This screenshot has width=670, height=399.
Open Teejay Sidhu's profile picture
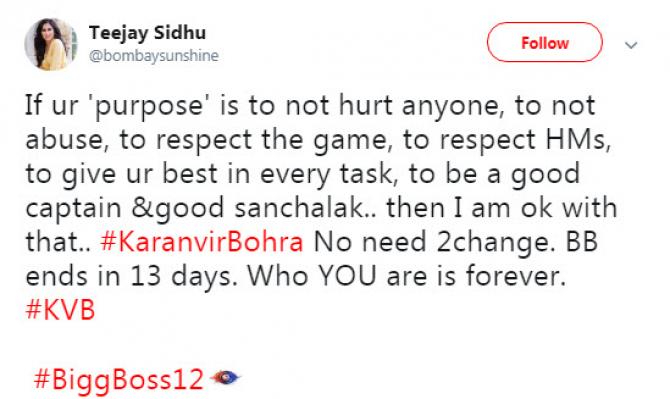tap(51, 44)
